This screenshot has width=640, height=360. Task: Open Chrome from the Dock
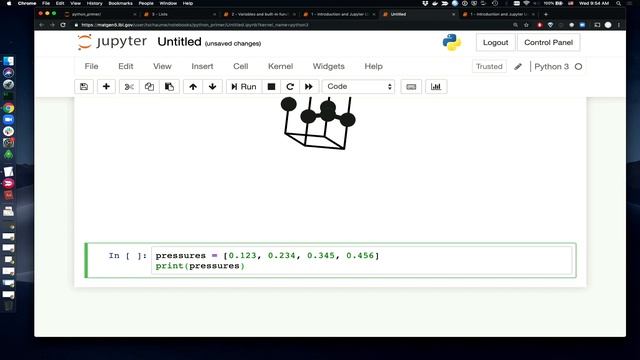9,108
